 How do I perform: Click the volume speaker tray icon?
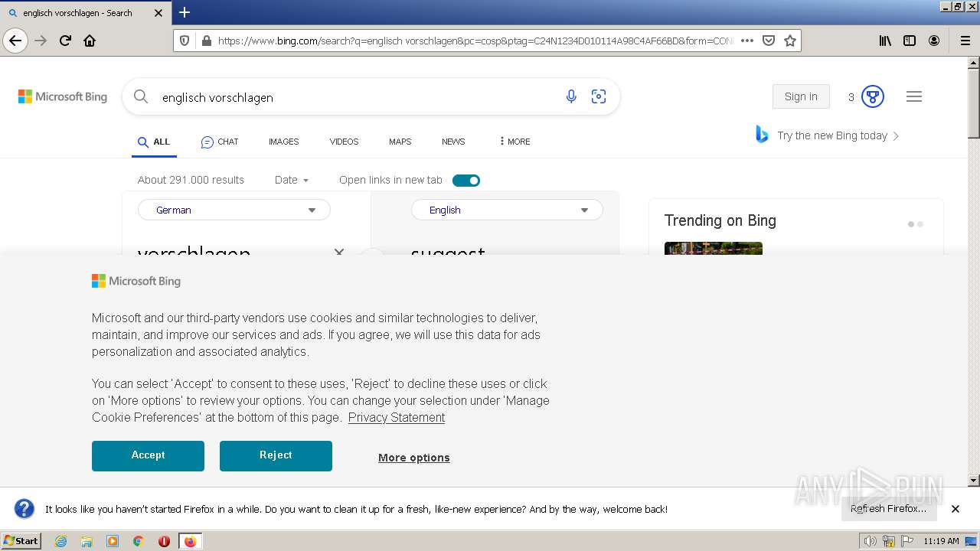pos(871,541)
